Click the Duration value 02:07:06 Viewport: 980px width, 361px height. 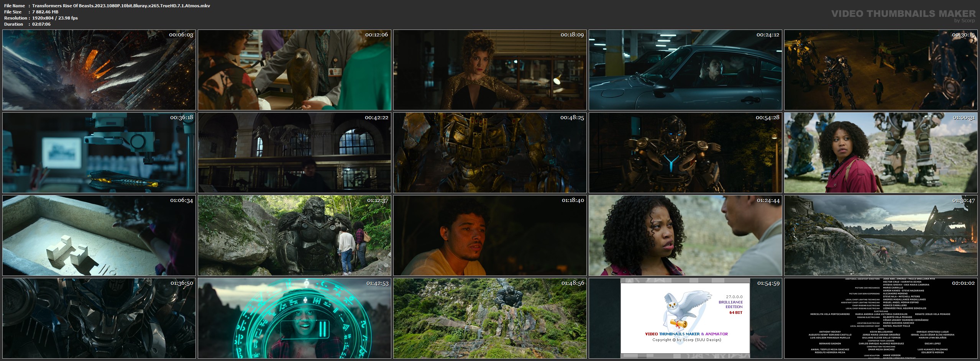pyautogui.click(x=41, y=24)
